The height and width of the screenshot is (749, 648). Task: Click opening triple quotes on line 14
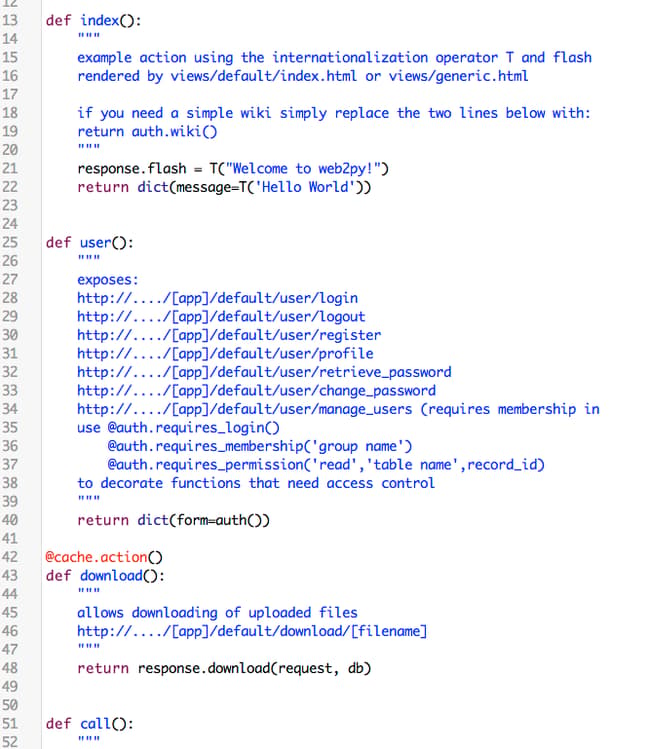tap(89, 36)
